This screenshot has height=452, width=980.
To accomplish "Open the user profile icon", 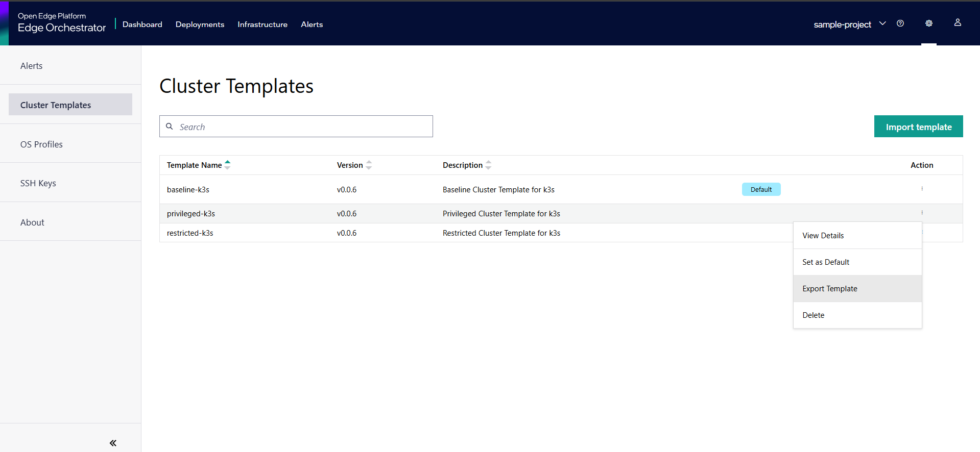I will (x=958, y=23).
